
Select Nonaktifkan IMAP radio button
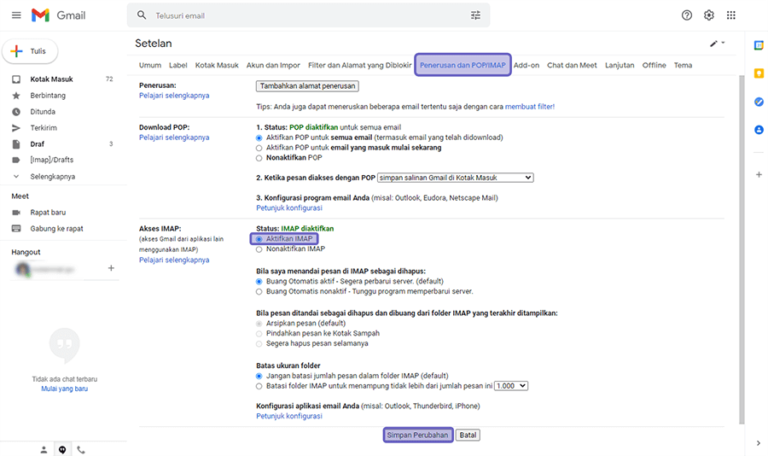[259, 249]
